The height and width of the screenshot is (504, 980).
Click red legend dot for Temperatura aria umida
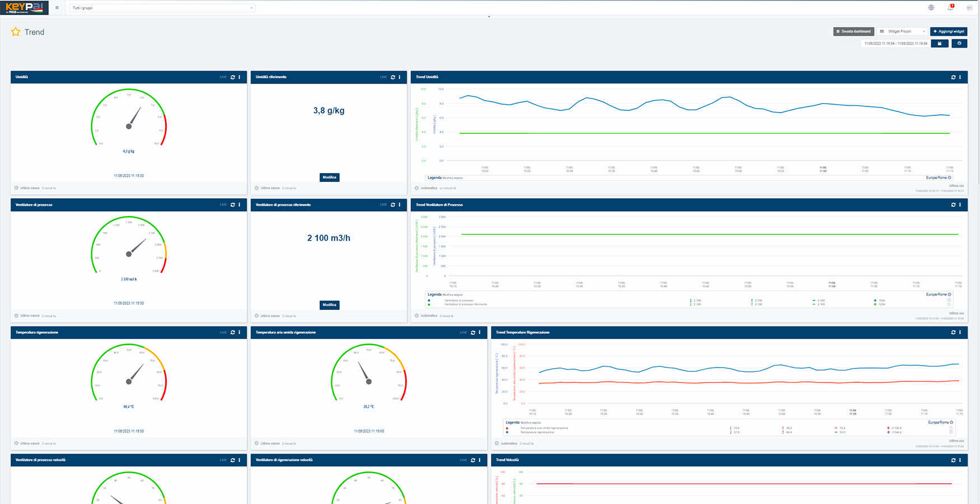click(x=507, y=428)
